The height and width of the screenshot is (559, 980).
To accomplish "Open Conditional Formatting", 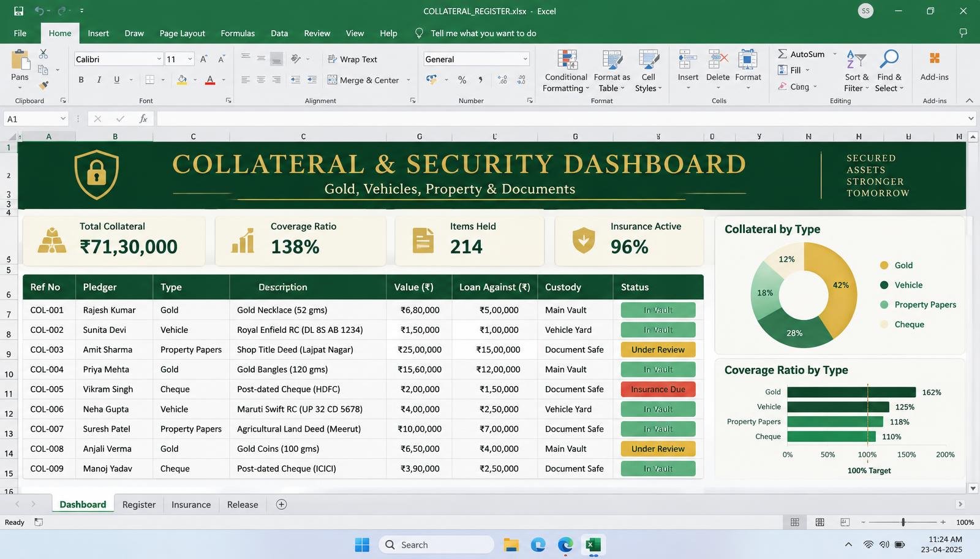I will (x=566, y=71).
